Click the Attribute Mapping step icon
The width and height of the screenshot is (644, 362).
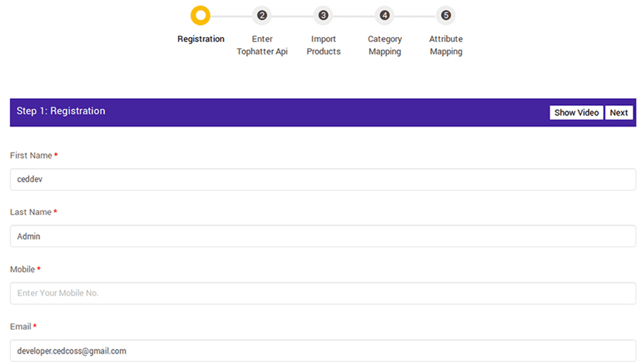pos(446,15)
